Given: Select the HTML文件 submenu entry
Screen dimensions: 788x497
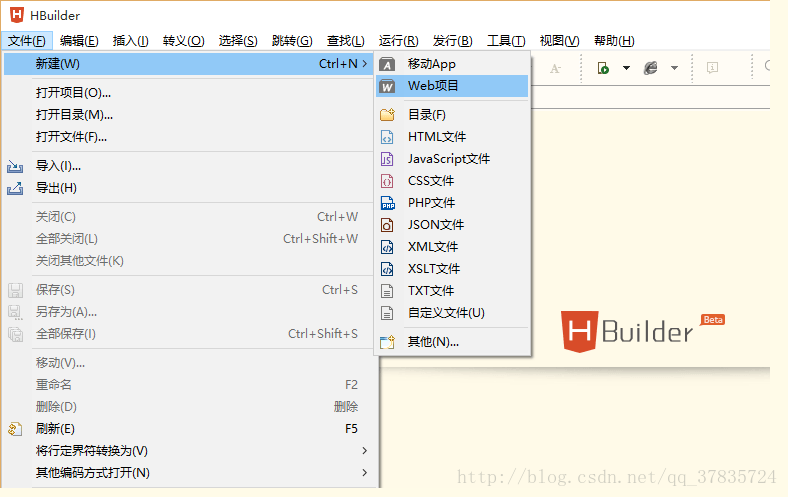Looking at the screenshot, I should tap(452, 137).
